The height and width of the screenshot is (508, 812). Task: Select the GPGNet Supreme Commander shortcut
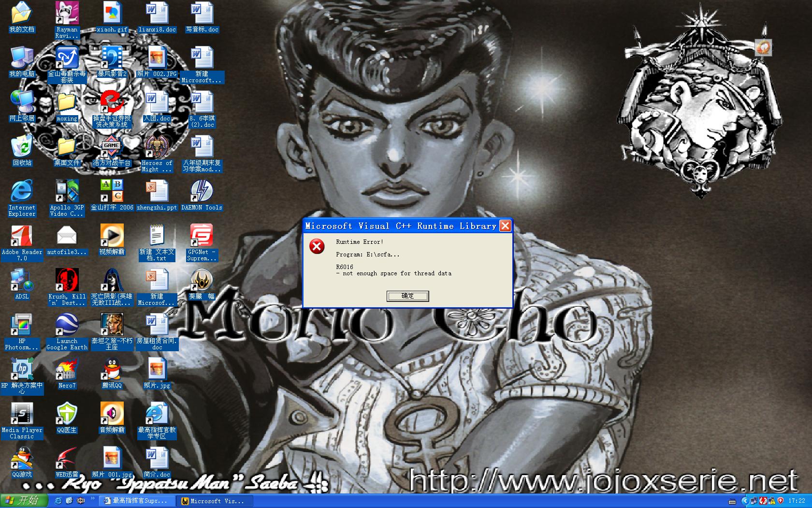[202, 243]
